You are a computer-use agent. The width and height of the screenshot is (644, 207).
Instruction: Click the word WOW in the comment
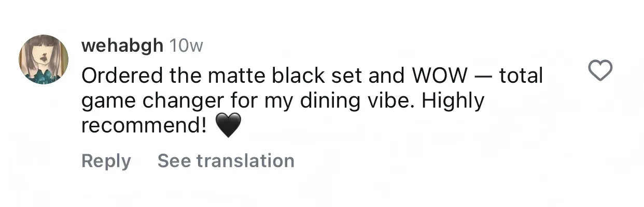coord(439,77)
